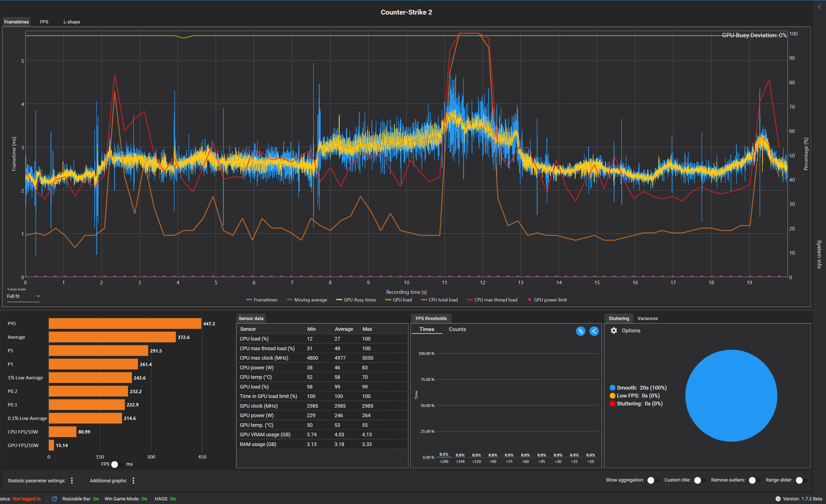Open the L-shape tab
Screen dimensions: 826x504
[71, 22]
